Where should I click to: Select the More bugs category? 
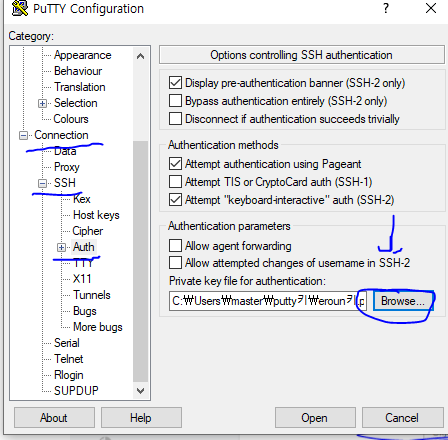(98, 327)
